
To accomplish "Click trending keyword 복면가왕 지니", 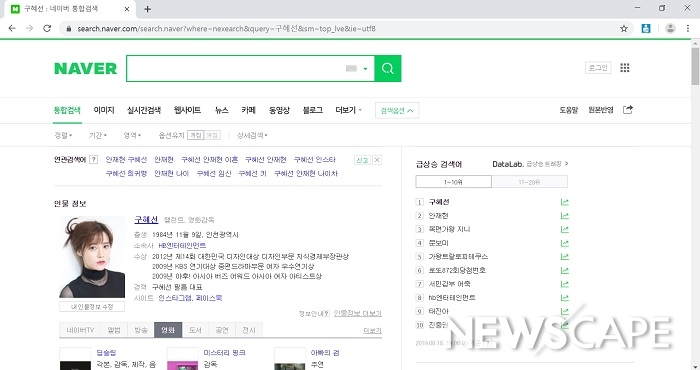I will click(x=449, y=229).
